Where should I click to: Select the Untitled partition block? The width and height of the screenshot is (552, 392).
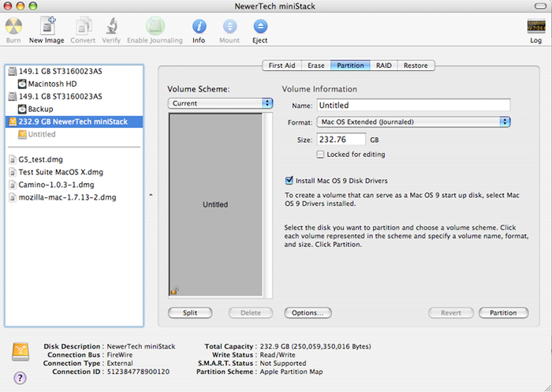215,204
